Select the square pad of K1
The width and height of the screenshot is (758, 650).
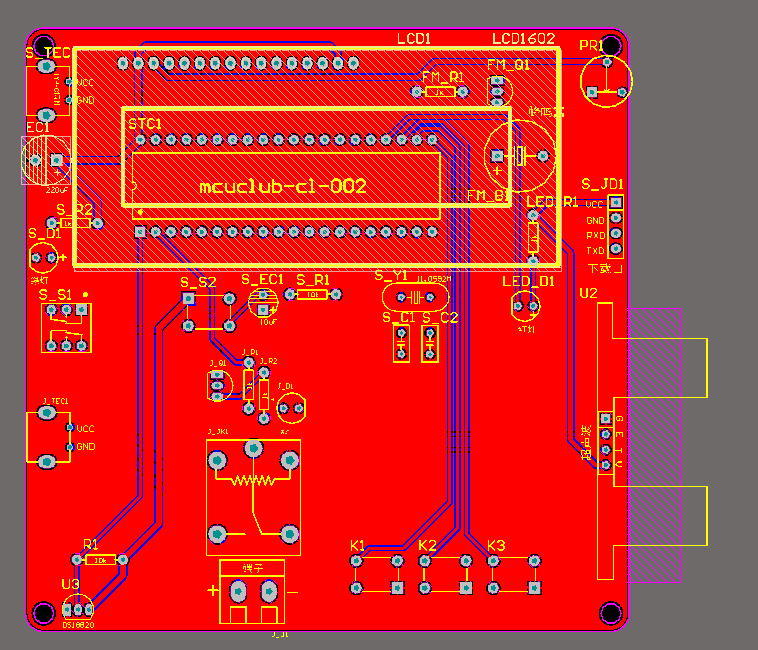coord(397,588)
